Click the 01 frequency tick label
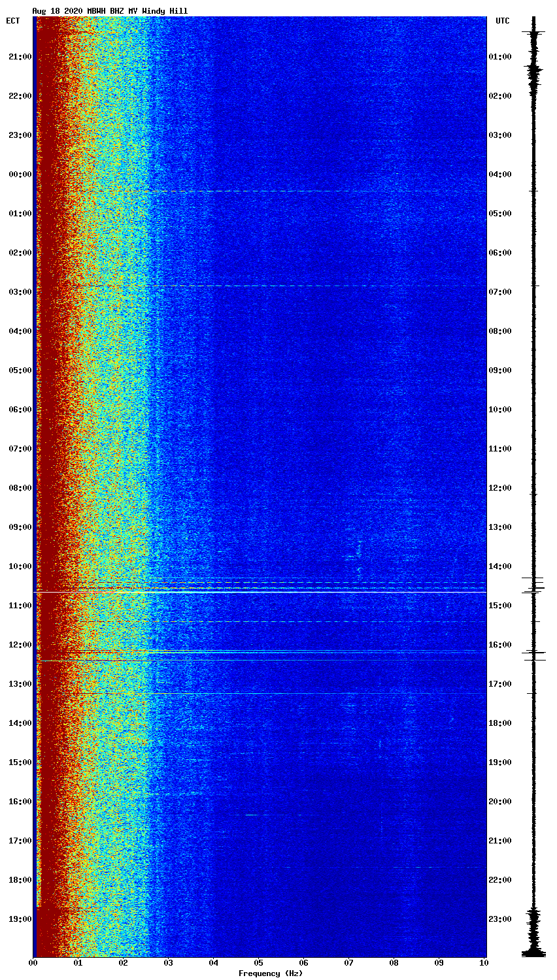The width and height of the screenshot is (557, 980). tap(78, 962)
